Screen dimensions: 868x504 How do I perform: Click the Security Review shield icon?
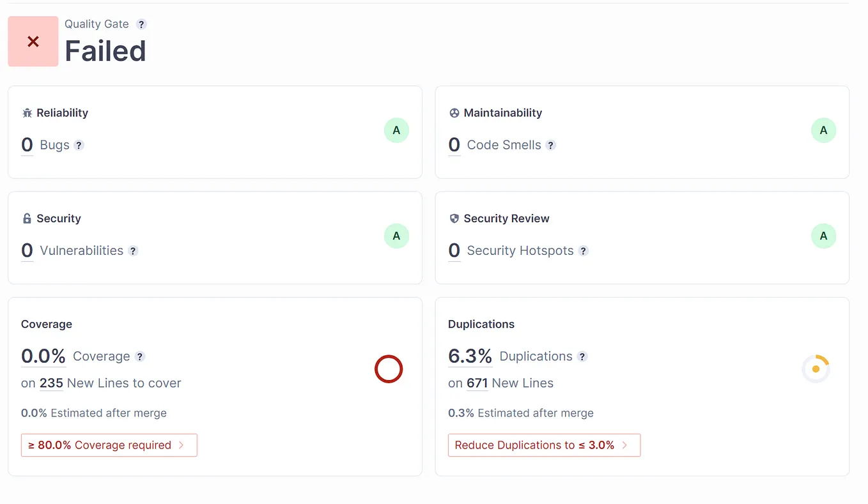[454, 218]
